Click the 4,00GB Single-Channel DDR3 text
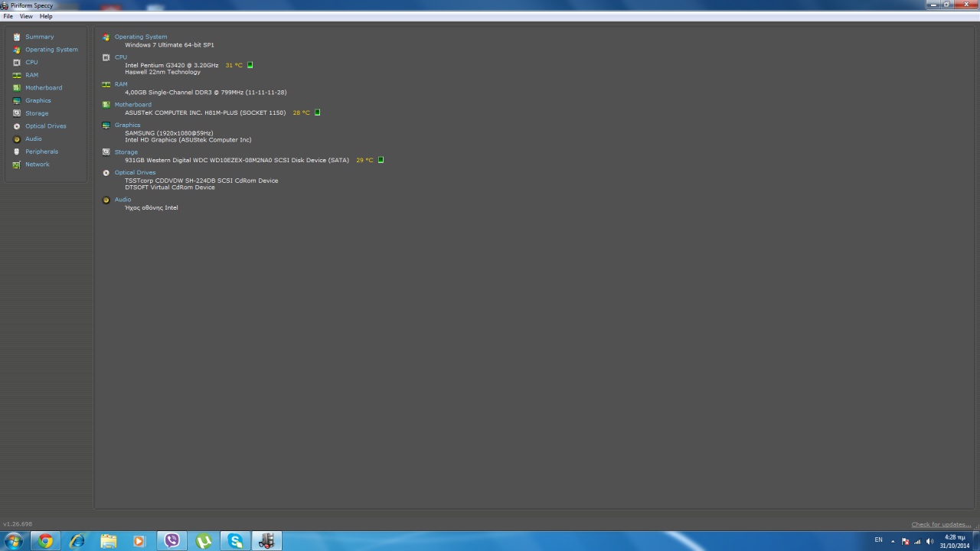 (206, 93)
